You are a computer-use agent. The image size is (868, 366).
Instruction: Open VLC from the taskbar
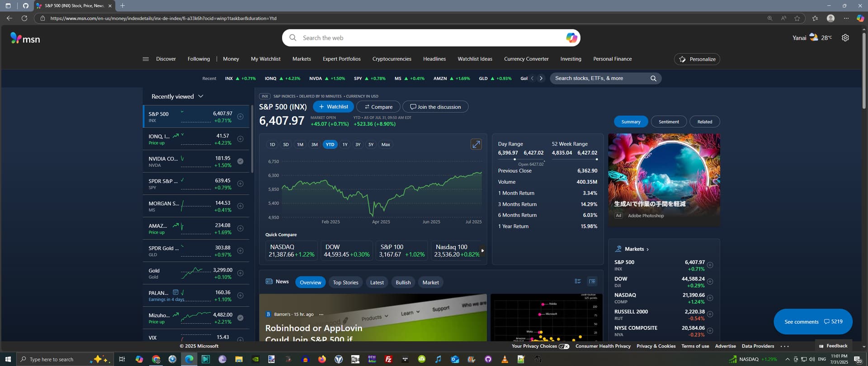click(505, 359)
